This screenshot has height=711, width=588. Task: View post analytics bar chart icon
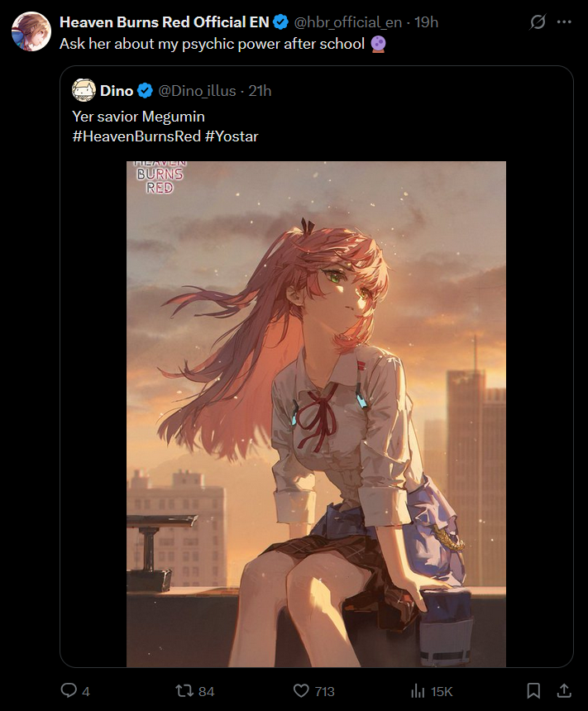tap(418, 691)
